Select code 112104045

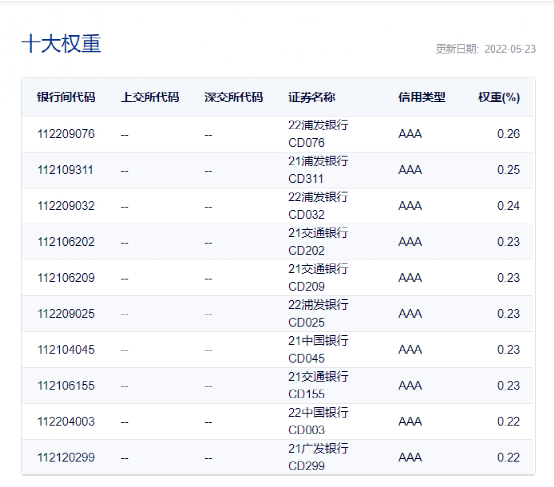pos(66,350)
